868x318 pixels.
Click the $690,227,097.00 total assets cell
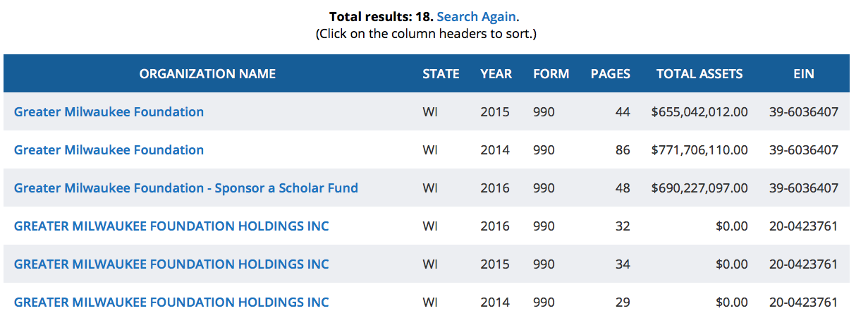pos(699,188)
